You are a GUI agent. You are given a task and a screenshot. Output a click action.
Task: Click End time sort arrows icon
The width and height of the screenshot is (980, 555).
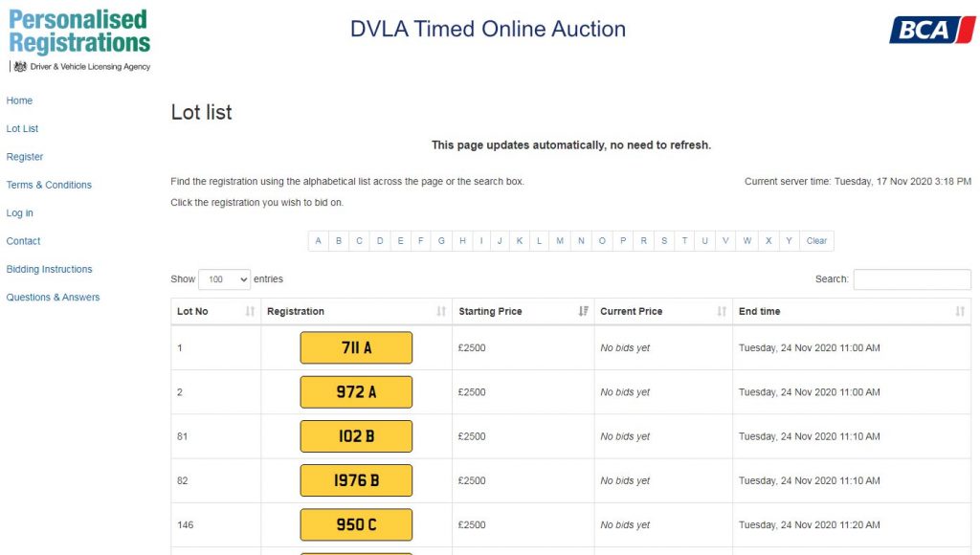pyautogui.click(x=960, y=311)
